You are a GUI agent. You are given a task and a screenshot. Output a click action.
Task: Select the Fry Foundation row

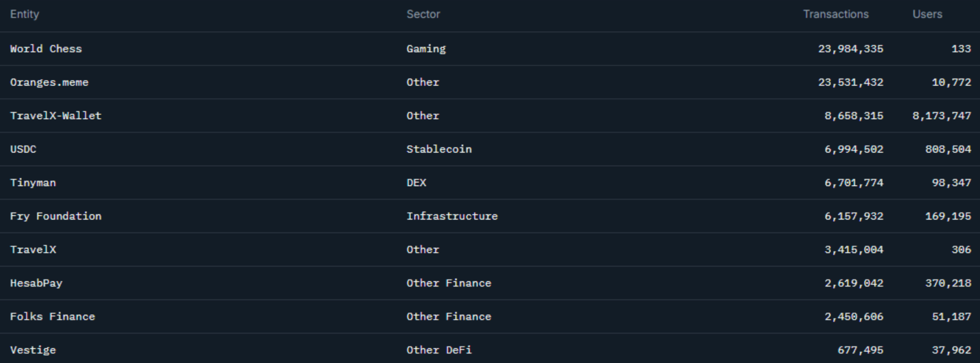(56, 216)
